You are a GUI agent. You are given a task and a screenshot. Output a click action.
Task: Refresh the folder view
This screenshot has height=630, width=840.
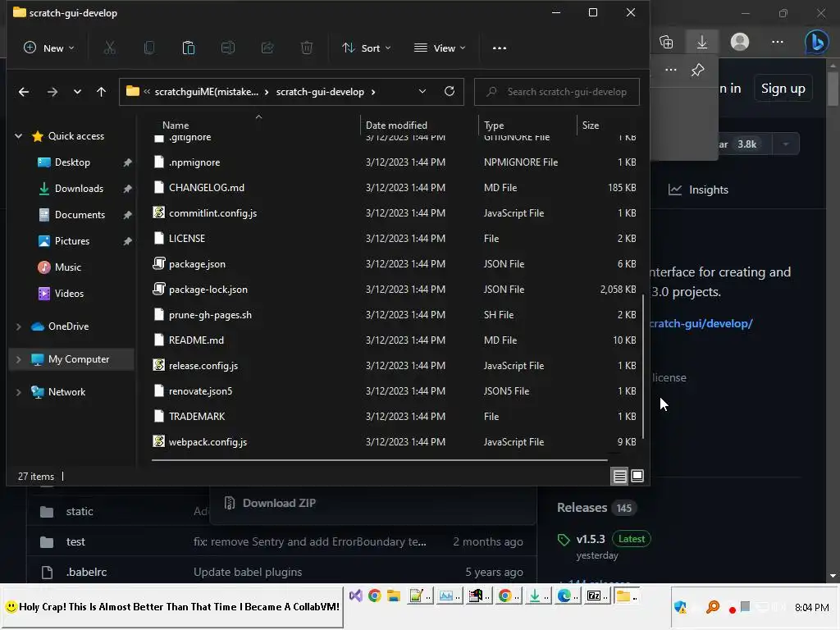(x=450, y=92)
